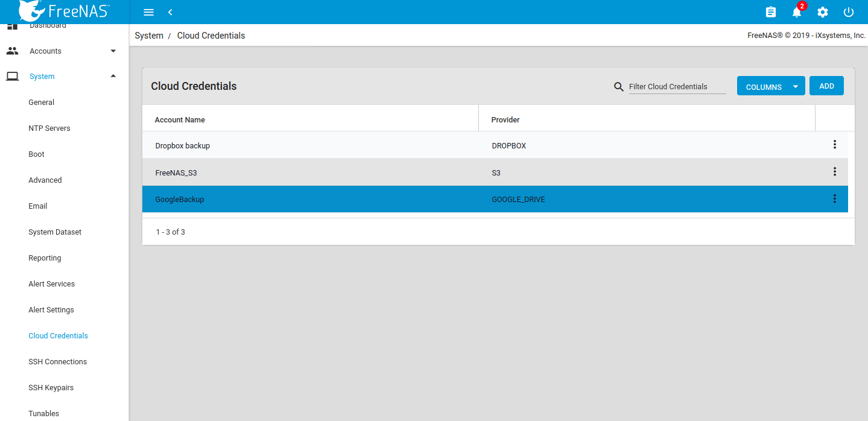Image resolution: width=868 pixels, height=421 pixels.
Task: Expand the Accounts menu arrow
Action: point(113,51)
